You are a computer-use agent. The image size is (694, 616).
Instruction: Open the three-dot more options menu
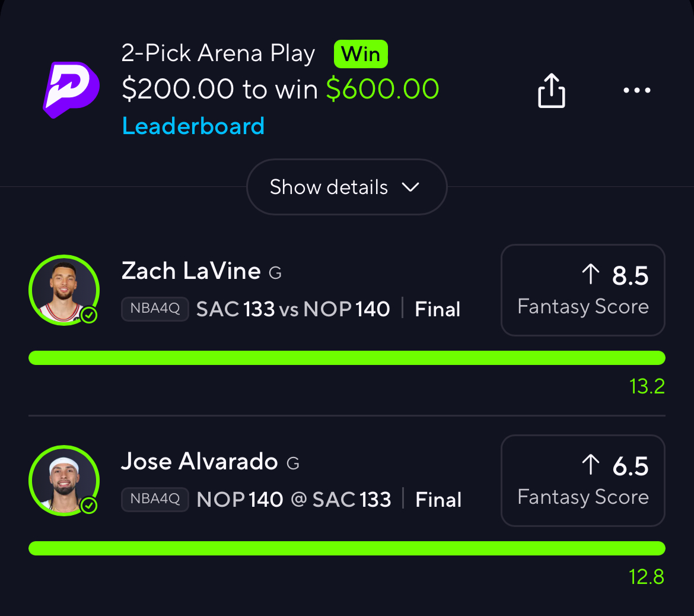click(x=637, y=91)
